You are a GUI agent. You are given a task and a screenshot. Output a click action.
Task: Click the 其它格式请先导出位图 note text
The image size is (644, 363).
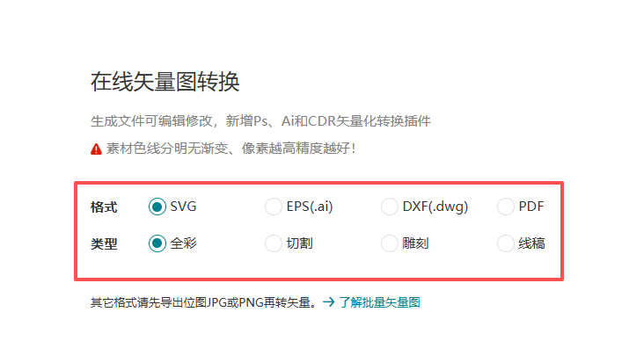coord(149,302)
